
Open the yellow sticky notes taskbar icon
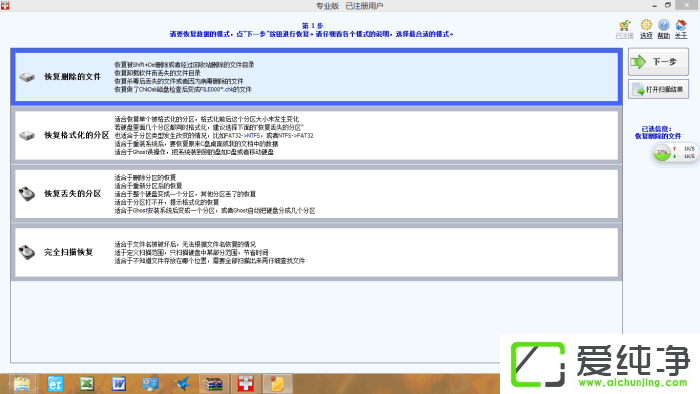click(277, 384)
